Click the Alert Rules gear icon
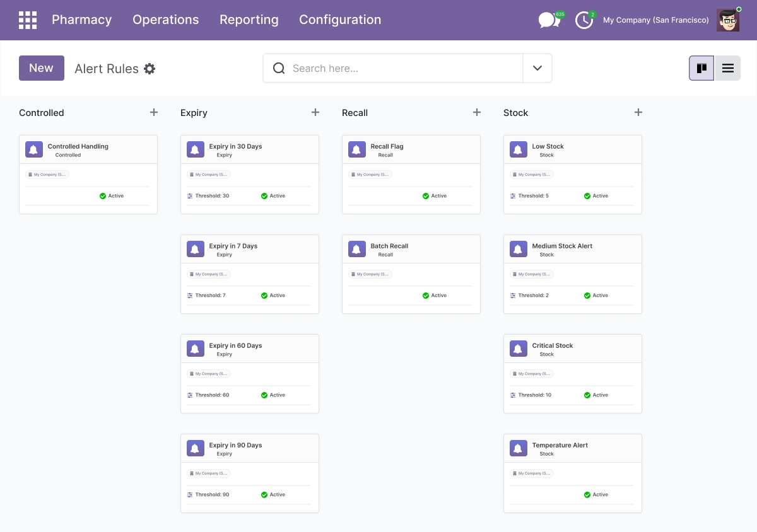Screen dimensions: 757x532 [x=150, y=69]
